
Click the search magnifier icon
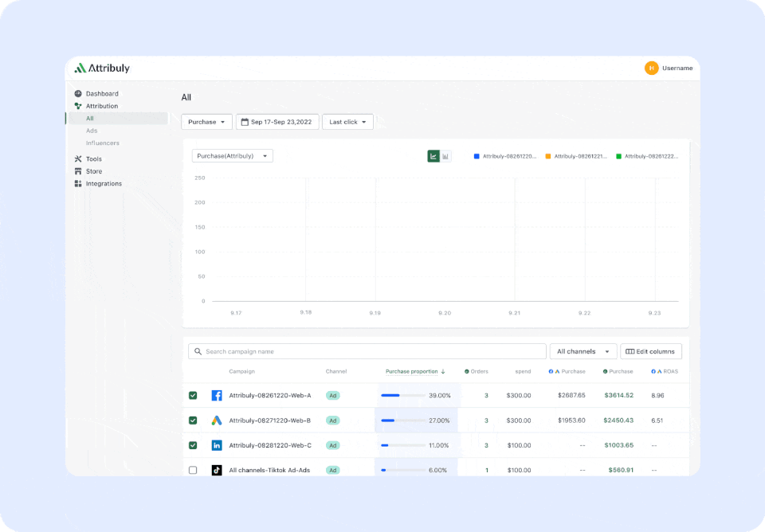coord(198,351)
